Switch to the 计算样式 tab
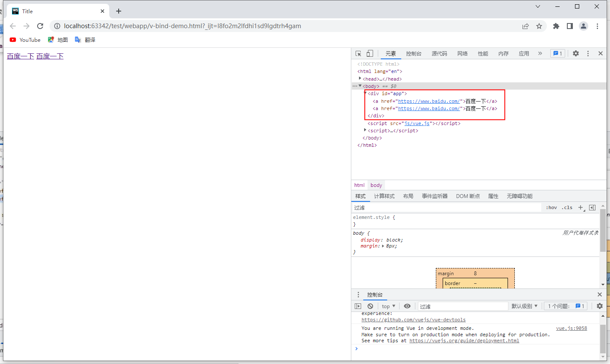Screen dimensions: 610x364 [x=384, y=196]
